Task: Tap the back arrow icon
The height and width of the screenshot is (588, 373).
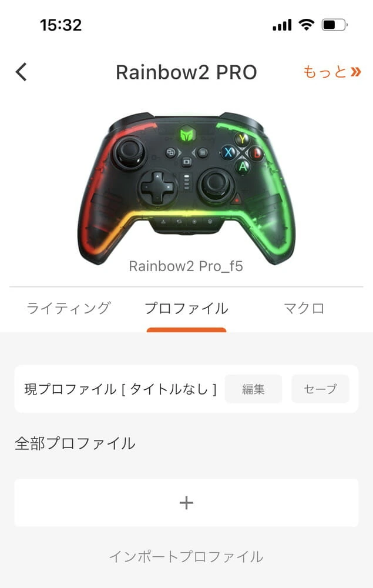Action: [21, 72]
